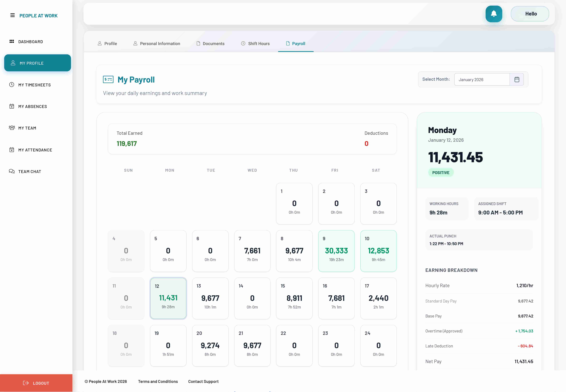
Task: Open the month calendar picker icon
Action: (517, 80)
